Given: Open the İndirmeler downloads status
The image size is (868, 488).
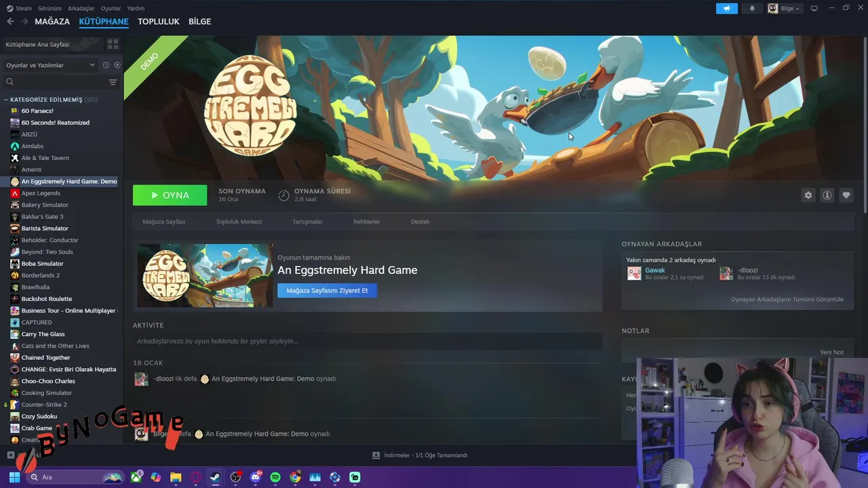Looking at the screenshot, I should [420, 455].
